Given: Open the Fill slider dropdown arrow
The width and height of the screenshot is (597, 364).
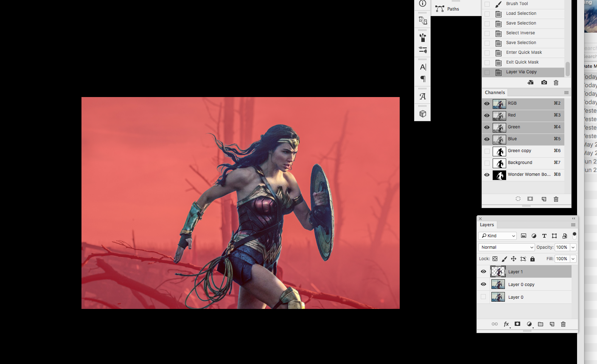Looking at the screenshot, I should (573, 258).
